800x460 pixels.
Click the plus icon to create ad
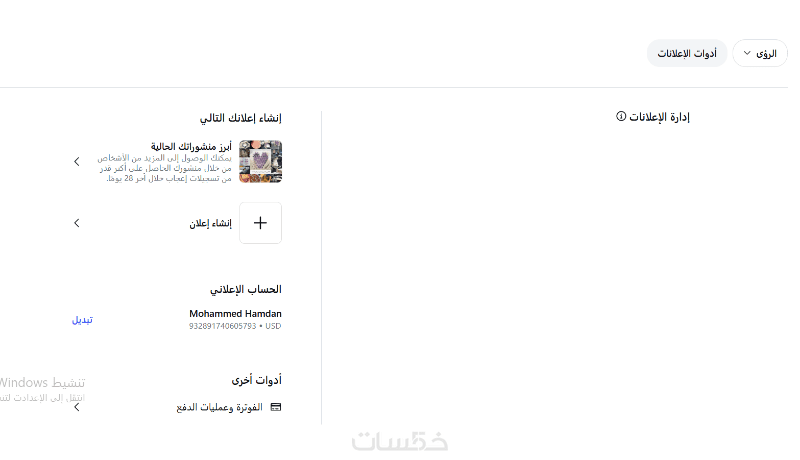260,223
